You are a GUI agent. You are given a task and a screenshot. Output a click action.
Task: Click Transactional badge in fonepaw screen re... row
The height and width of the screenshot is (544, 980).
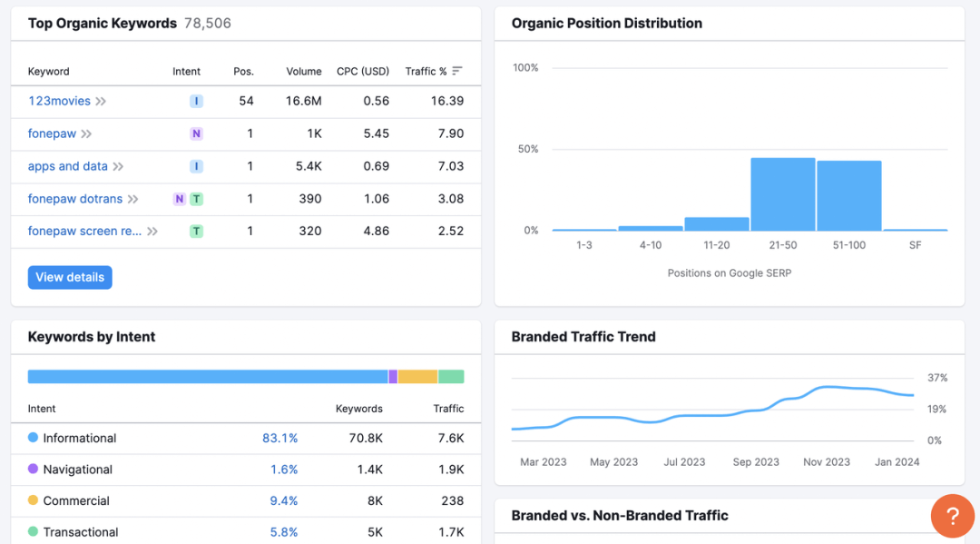[x=196, y=232]
